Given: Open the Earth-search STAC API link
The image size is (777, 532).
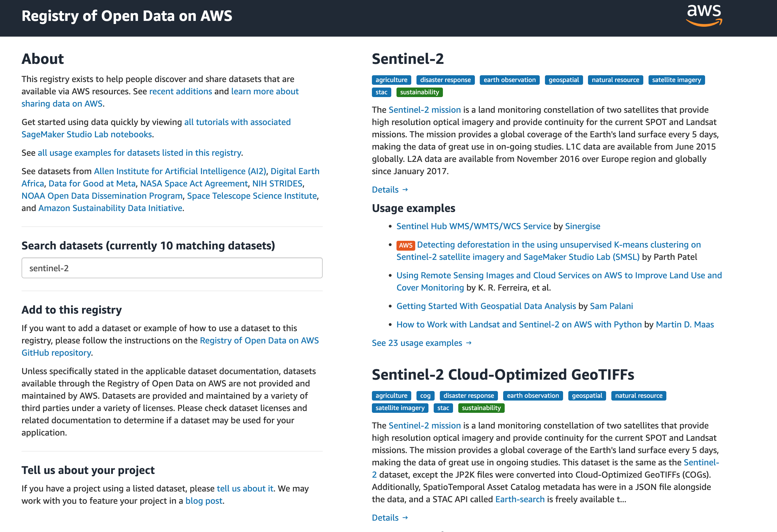Looking at the screenshot, I should 519,499.
